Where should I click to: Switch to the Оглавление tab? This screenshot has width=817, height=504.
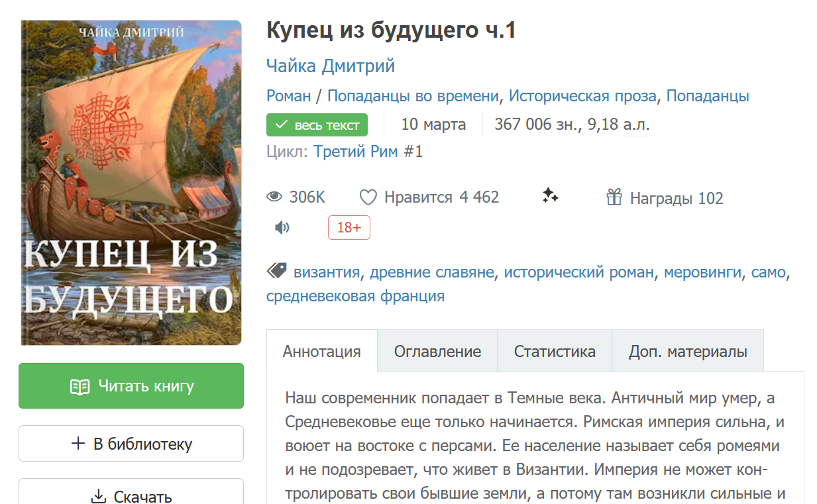click(x=437, y=351)
